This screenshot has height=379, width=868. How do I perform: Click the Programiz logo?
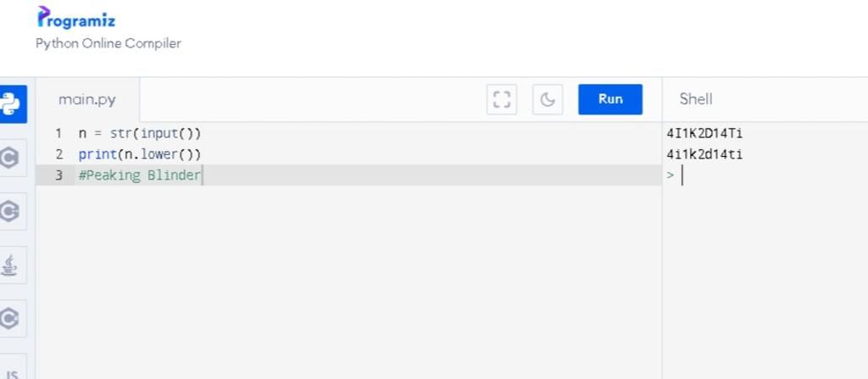[x=76, y=19]
